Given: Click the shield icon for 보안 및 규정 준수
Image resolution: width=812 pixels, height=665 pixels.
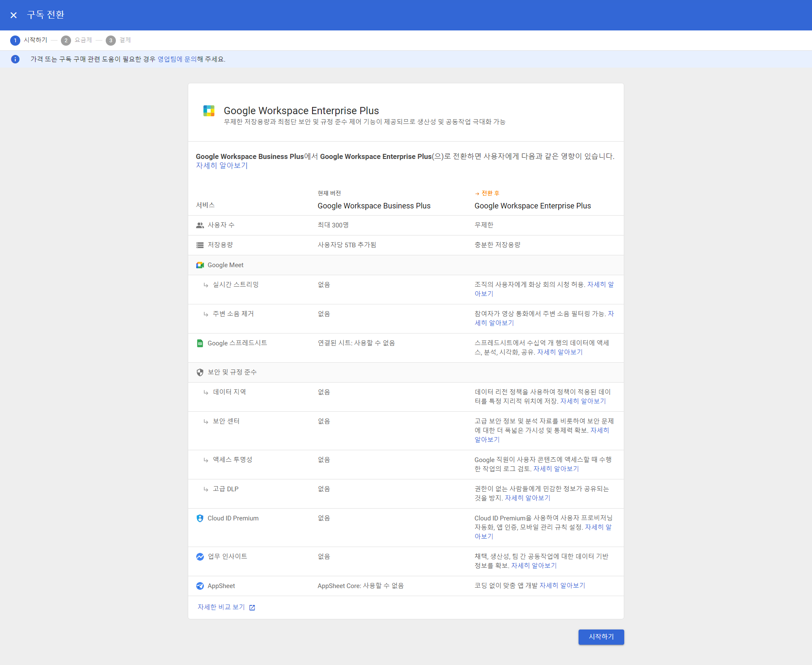Looking at the screenshot, I should (200, 372).
